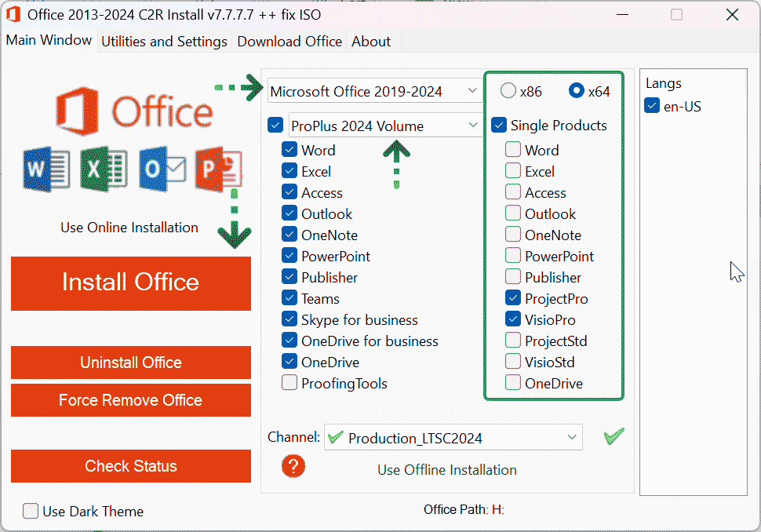Click the PowerPoint icon in the Office logo
Viewport: 761px width, 532px height.
pos(219,169)
